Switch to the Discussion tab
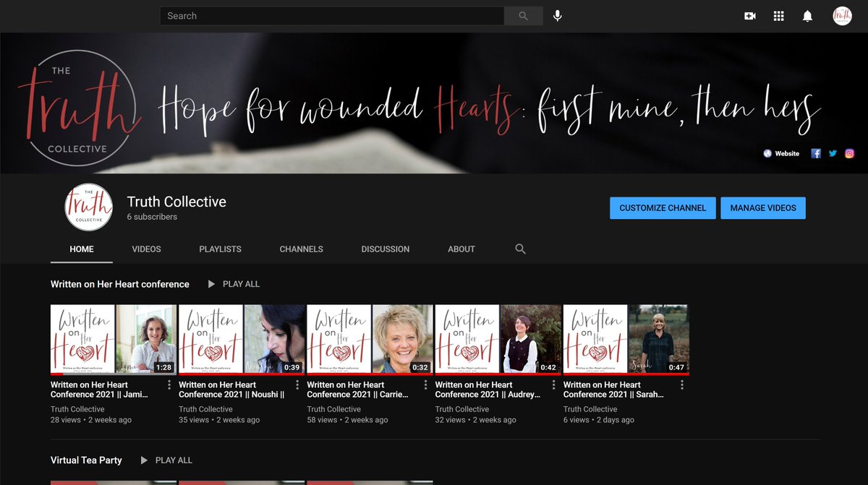This screenshot has width=868, height=485. pos(386,249)
